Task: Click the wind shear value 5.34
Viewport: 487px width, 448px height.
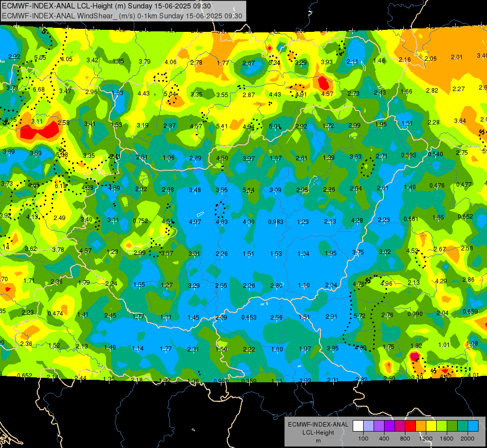Action: [274, 63]
